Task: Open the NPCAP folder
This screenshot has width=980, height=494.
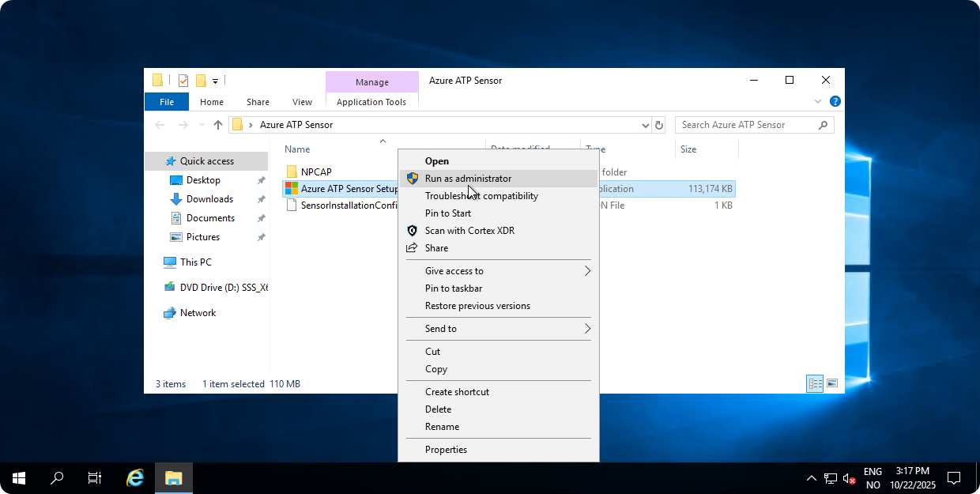Action: coord(316,172)
